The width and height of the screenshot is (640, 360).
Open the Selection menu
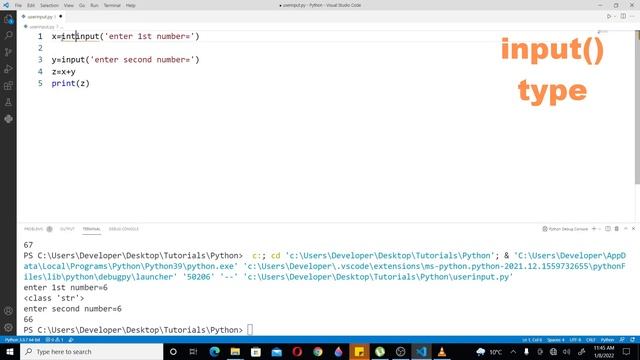49,5
